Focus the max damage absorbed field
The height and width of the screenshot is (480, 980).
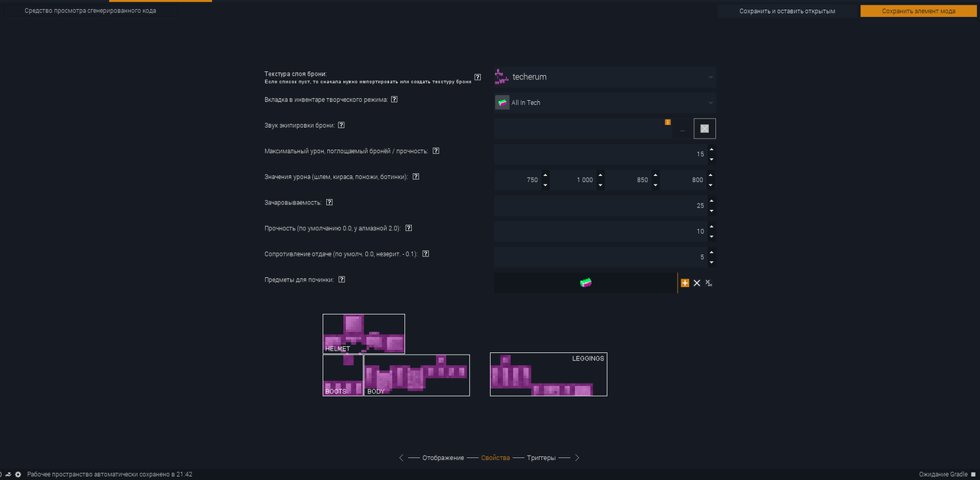point(600,155)
